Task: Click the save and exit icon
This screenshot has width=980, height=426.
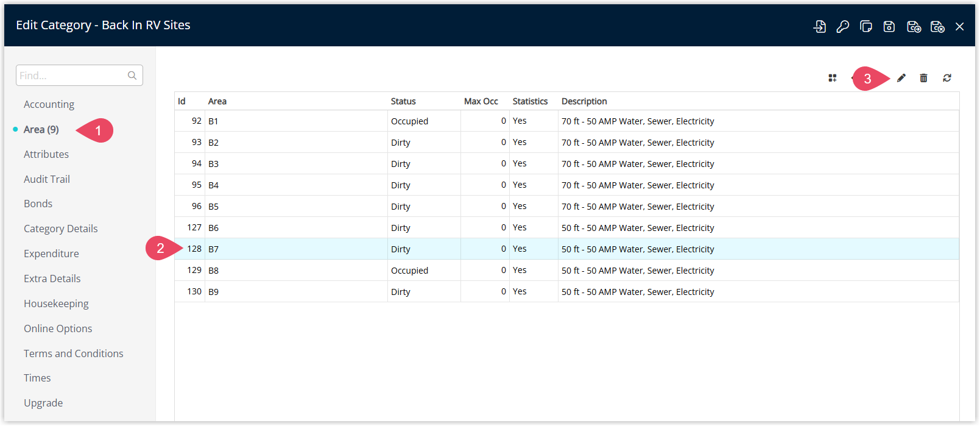Action: 937,26
